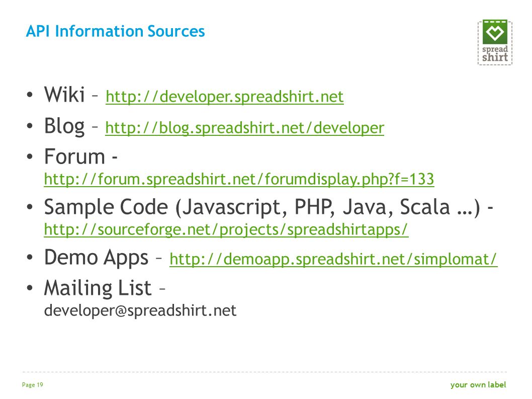Click the Page 19 footer text
The height and width of the screenshot is (399, 532).
point(33,385)
